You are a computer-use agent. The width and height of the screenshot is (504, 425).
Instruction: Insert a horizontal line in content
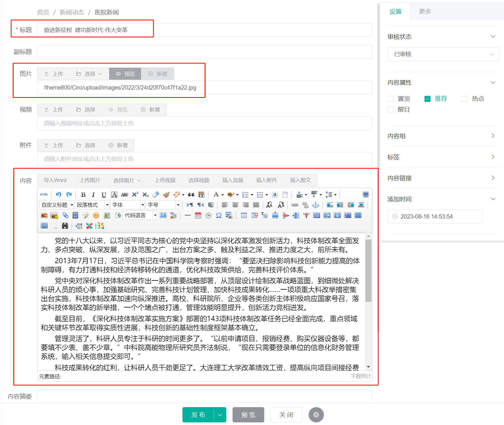pos(188,215)
